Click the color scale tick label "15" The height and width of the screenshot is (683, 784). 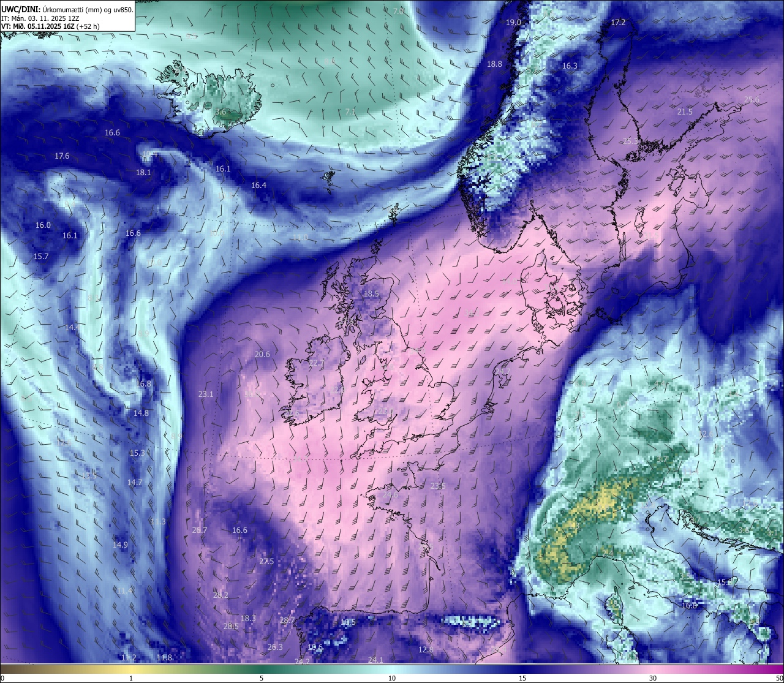(x=522, y=677)
